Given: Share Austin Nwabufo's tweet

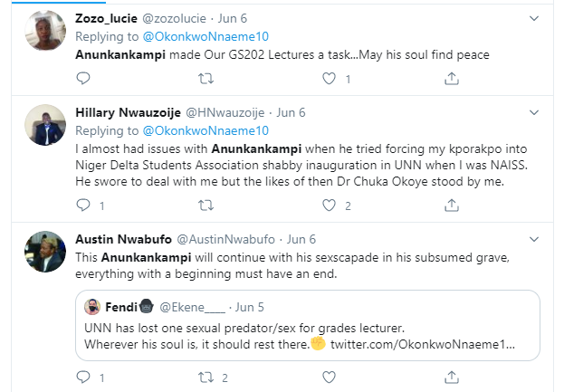Looking at the screenshot, I should click(450, 376).
